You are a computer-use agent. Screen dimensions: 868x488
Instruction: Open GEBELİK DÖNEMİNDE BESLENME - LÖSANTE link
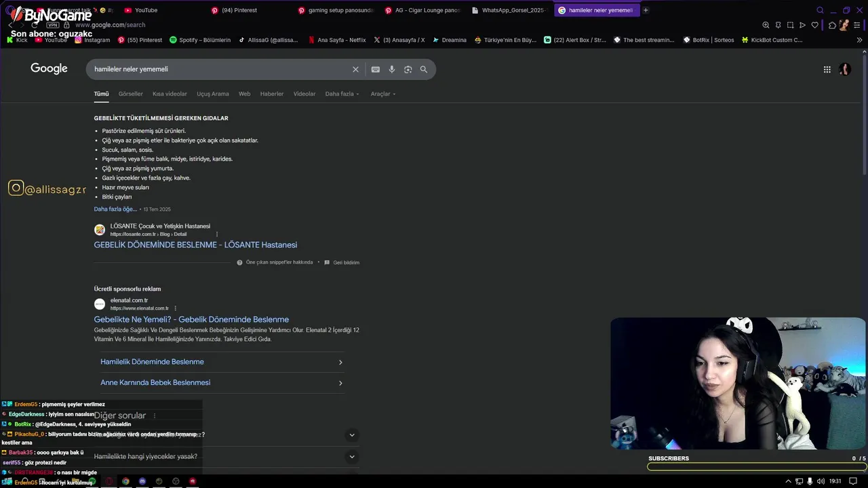point(195,245)
